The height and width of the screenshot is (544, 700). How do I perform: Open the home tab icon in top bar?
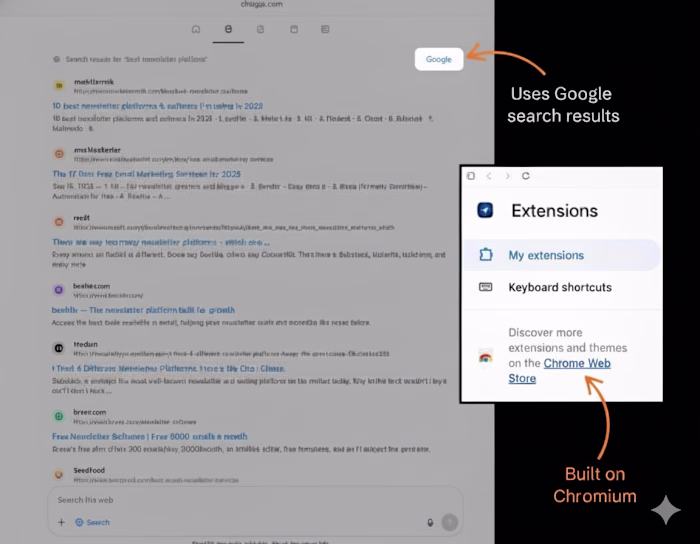(x=196, y=29)
